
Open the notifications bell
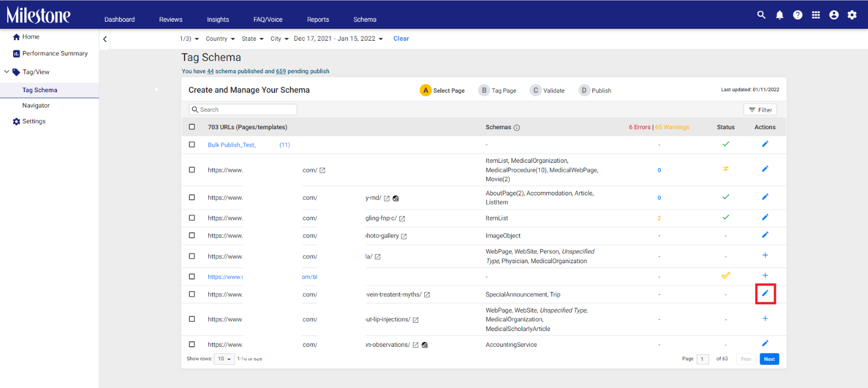point(780,15)
